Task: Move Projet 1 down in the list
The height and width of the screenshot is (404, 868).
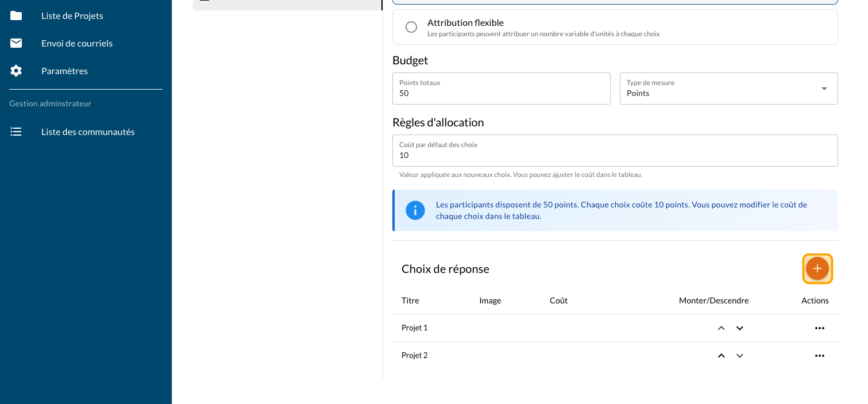Action: [x=740, y=328]
